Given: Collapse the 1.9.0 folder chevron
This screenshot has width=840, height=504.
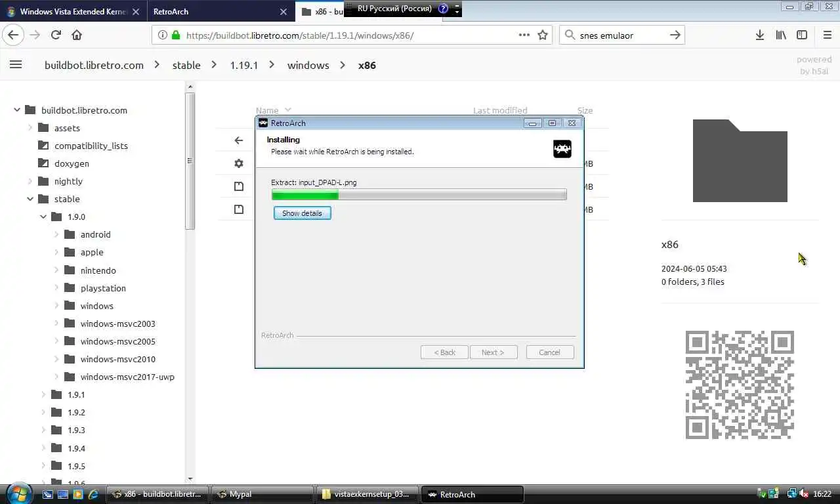Looking at the screenshot, I should coord(43,216).
